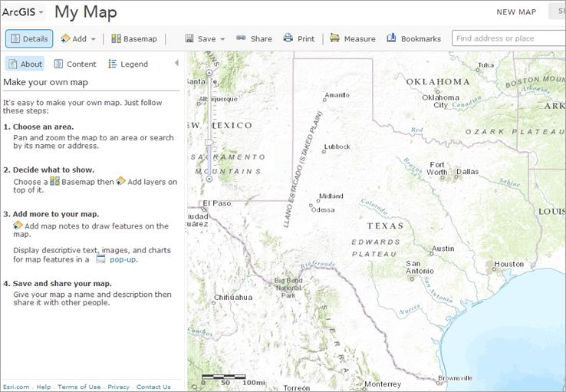The width and height of the screenshot is (566, 392).
Task: Select the Measure tool
Action: [353, 38]
